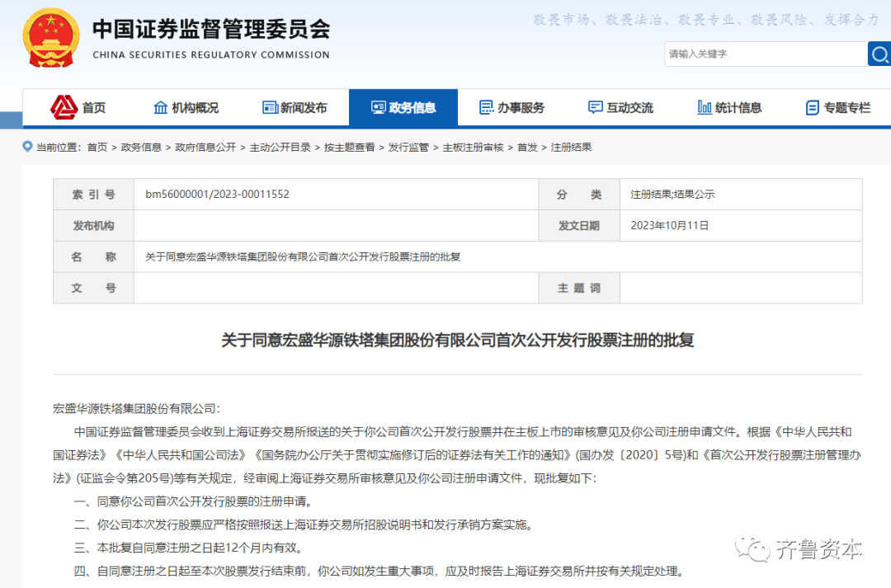The width and height of the screenshot is (891, 588).
Task: Open 发行监管 breadcrumb link
Action: [408, 147]
